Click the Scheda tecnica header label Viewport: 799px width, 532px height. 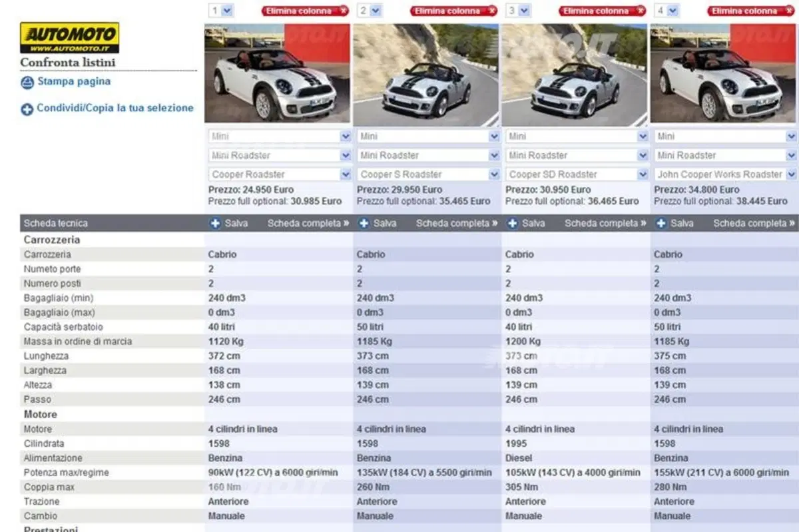[x=56, y=224]
